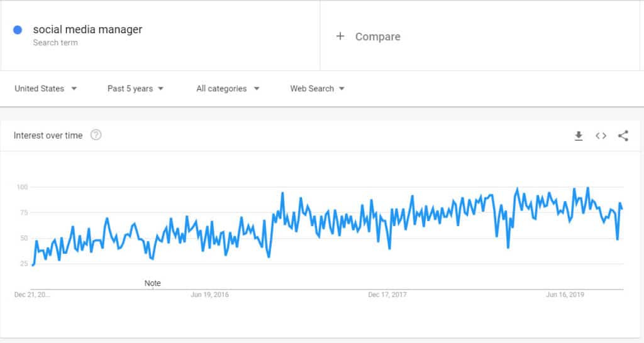Open the Past 5 years time range dropdown
This screenshot has height=343, width=644.
pos(136,89)
